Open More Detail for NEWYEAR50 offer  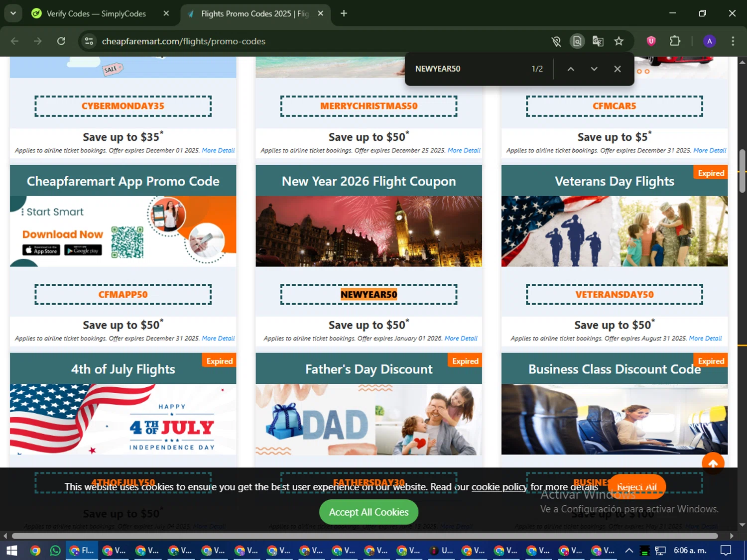pos(461,338)
